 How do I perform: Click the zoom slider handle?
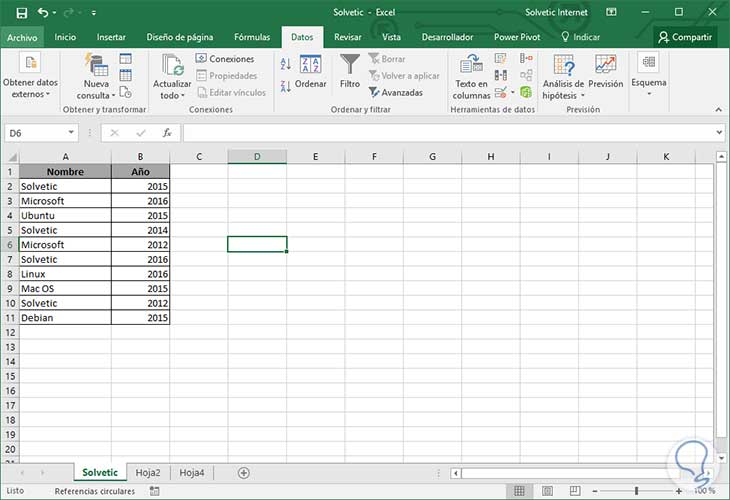click(x=636, y=491)
